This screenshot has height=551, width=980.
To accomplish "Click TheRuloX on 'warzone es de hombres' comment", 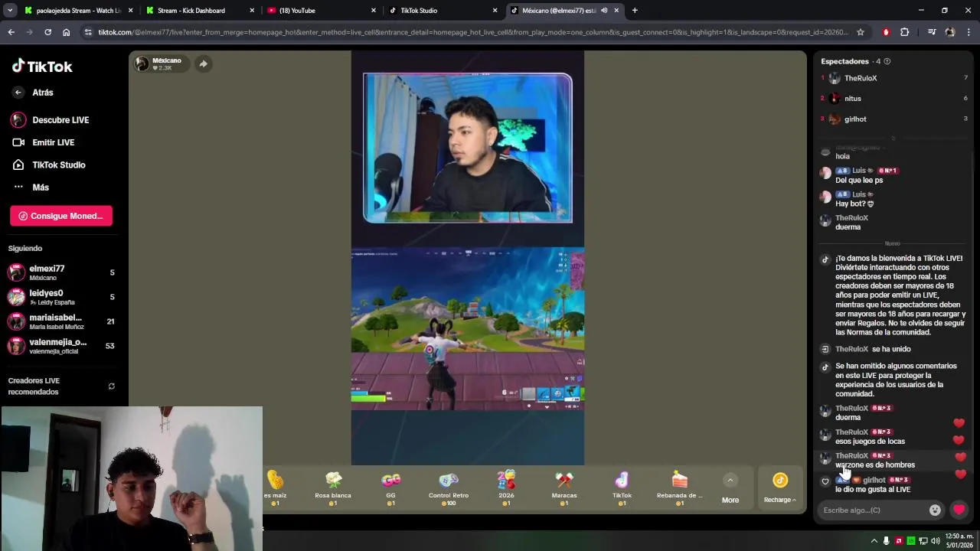I will tap(851, 455).
